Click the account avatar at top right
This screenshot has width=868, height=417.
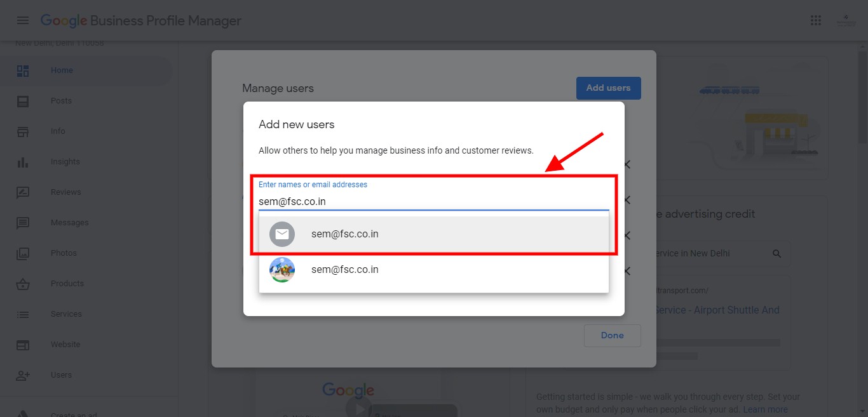846,20
